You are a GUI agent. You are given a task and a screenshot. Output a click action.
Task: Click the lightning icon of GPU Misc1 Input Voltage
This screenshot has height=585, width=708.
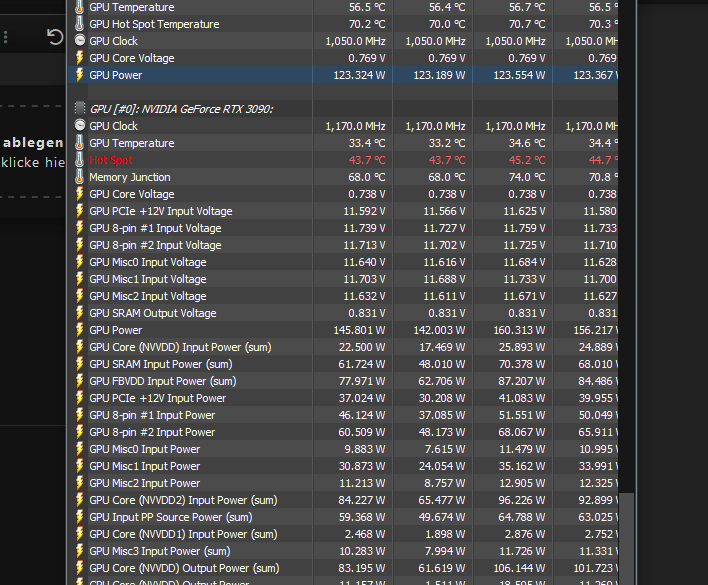pyautogui.click(x=79, y=279)
